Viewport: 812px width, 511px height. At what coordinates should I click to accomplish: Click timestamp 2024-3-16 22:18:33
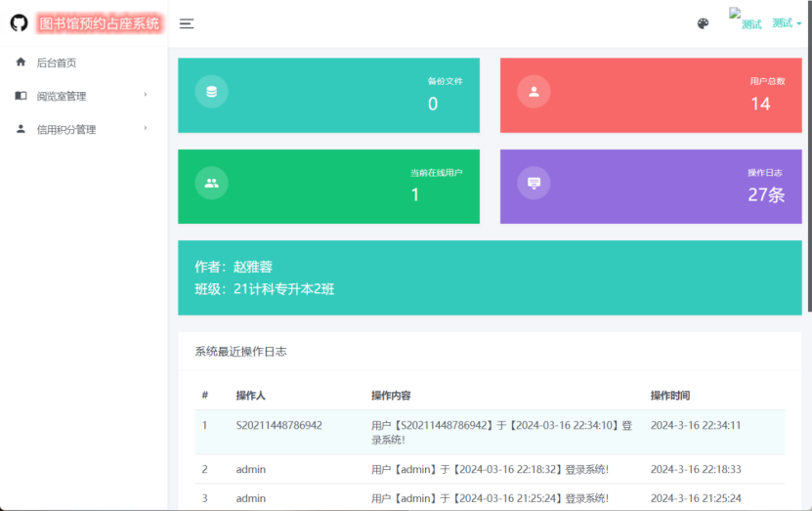[696, 469]
